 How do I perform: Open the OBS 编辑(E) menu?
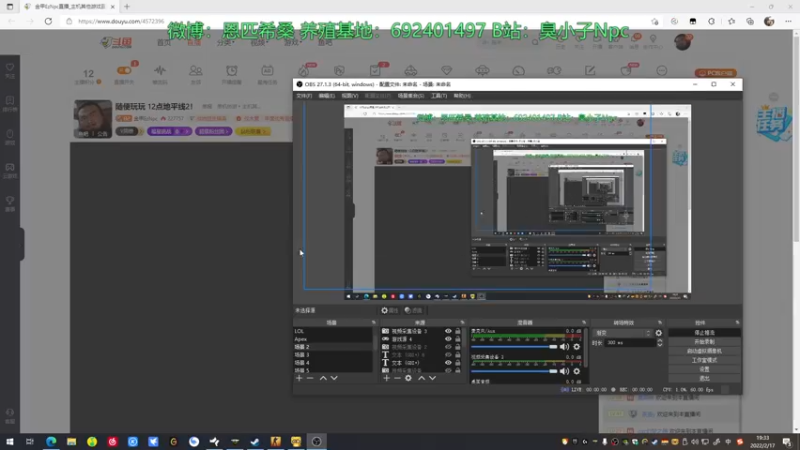click(x=327, y=95)
